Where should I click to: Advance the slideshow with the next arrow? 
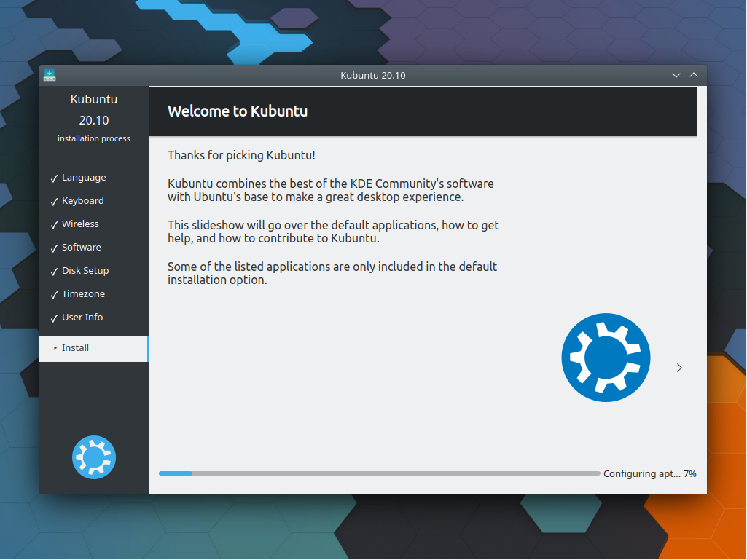click(x=679, y=368)
